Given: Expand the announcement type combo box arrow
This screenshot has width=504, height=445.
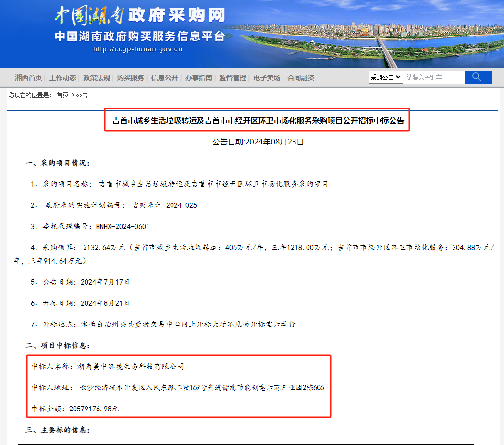Looking at the screenshot, I should coord(398,77).
